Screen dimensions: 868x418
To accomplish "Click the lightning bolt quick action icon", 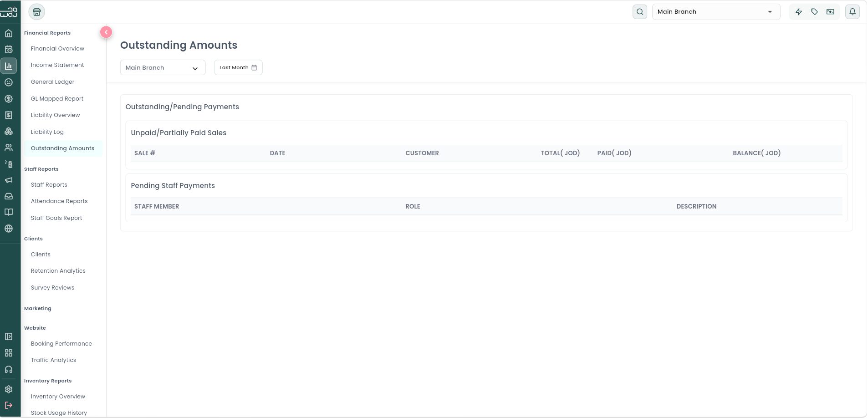I will coord(799,12).
